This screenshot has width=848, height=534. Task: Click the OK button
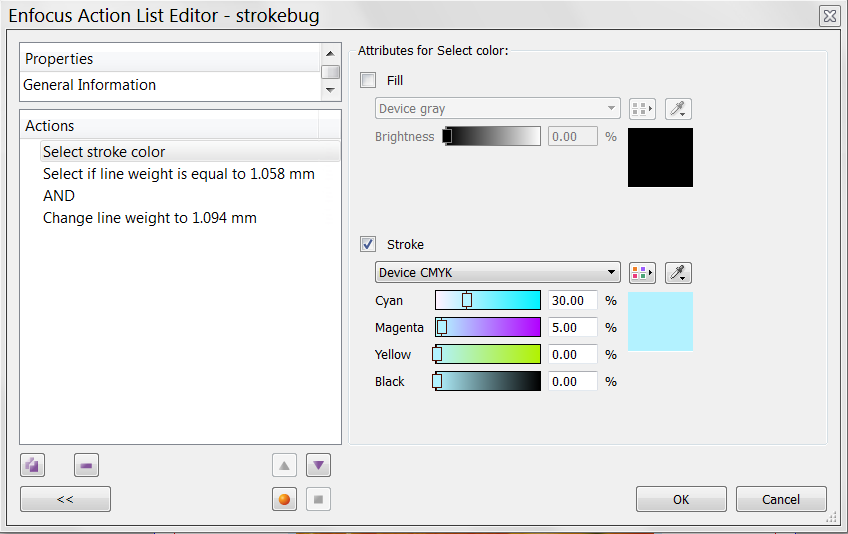pyautogui.click(x=681, y=499)
